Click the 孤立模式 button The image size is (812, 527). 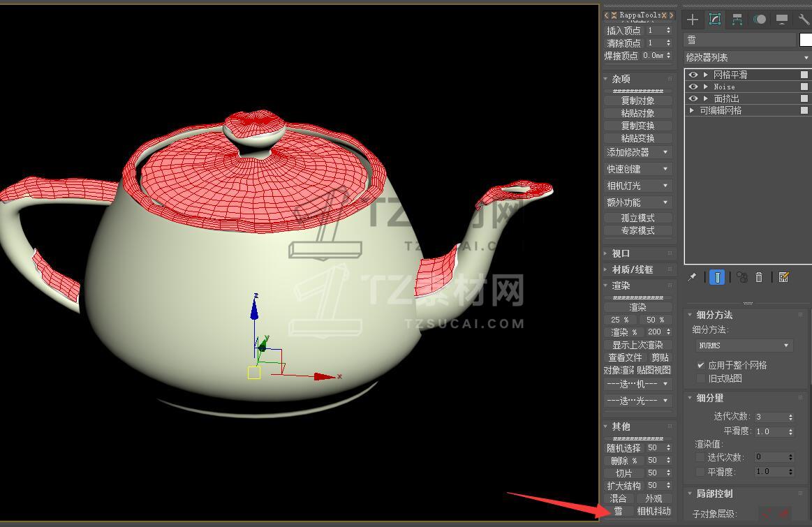point(638,218)
